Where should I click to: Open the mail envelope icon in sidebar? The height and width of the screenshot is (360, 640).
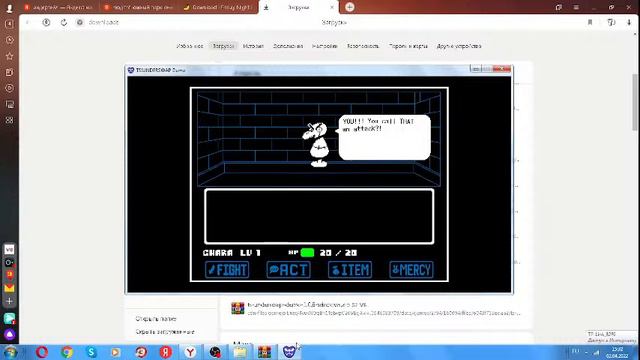click(9, 289)
